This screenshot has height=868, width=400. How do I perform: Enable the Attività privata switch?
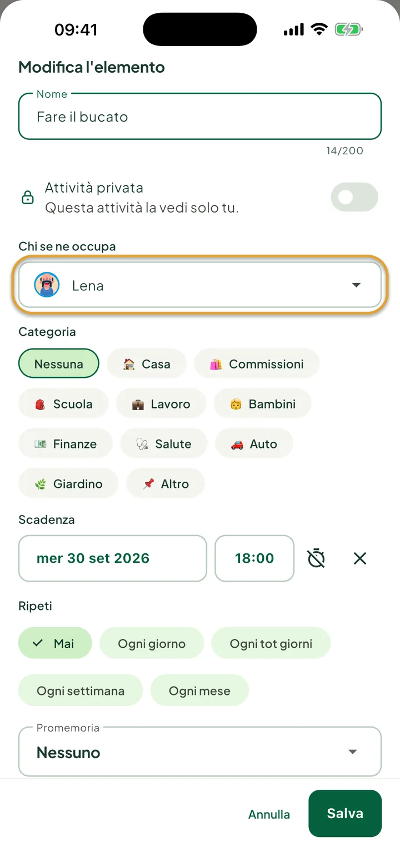[x=354, y=197]
